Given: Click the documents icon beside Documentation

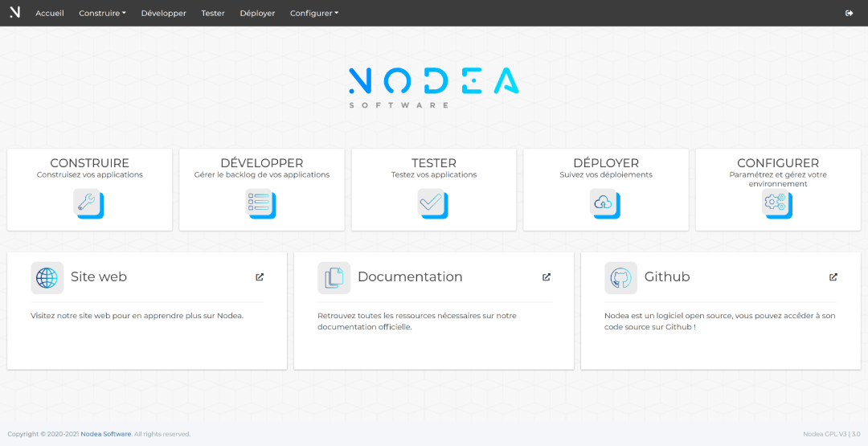Looking at the screenshot, I should pyautogui.click(x=334, y=278).
